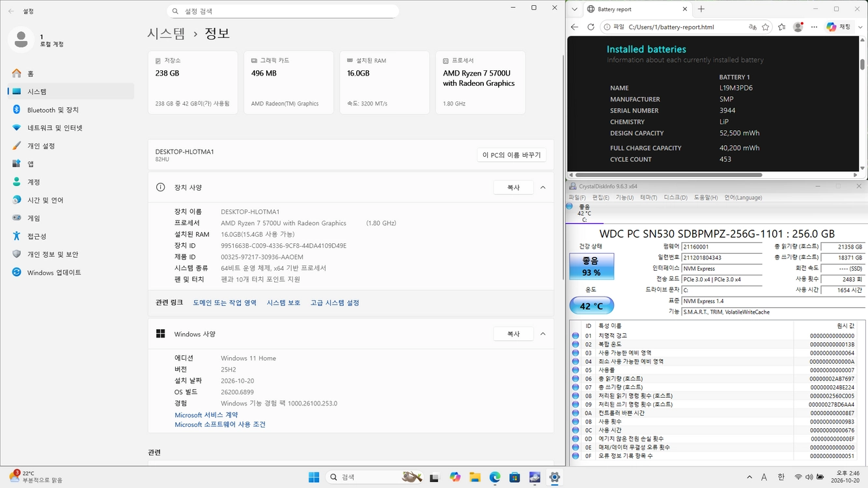Copy device specifications using 복사 button

click(513, 187)
